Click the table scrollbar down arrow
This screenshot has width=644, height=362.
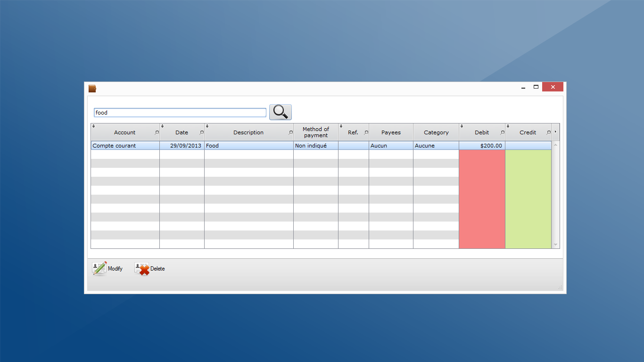(555, 245)
